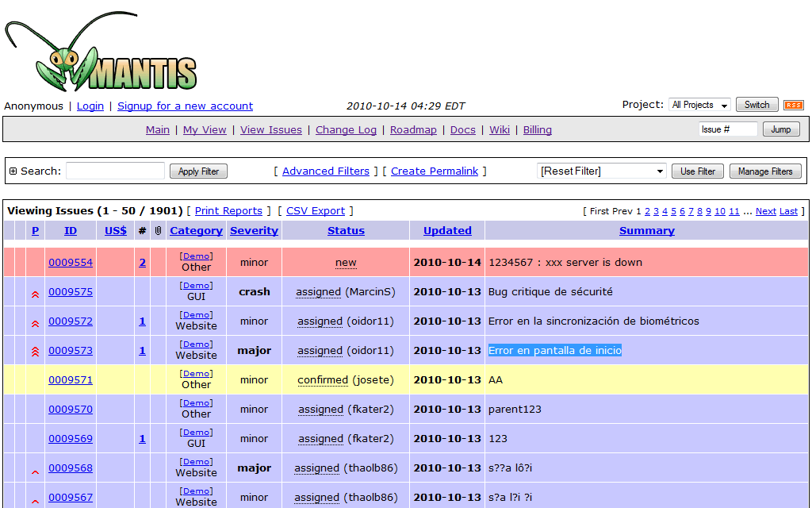The width and height of the screenshot is (812, 508).
Task: Click the Manage Filters button
Action: [765, 171]
